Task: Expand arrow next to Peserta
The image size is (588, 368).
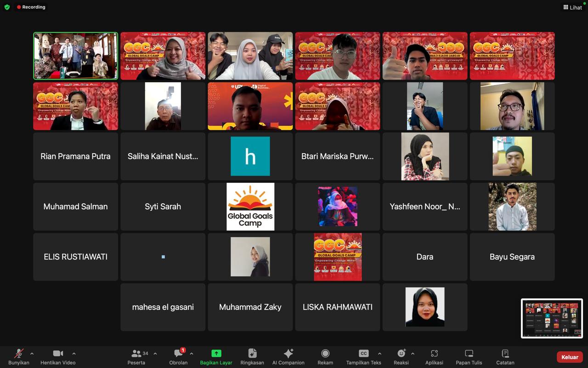Action: point(155,354)
